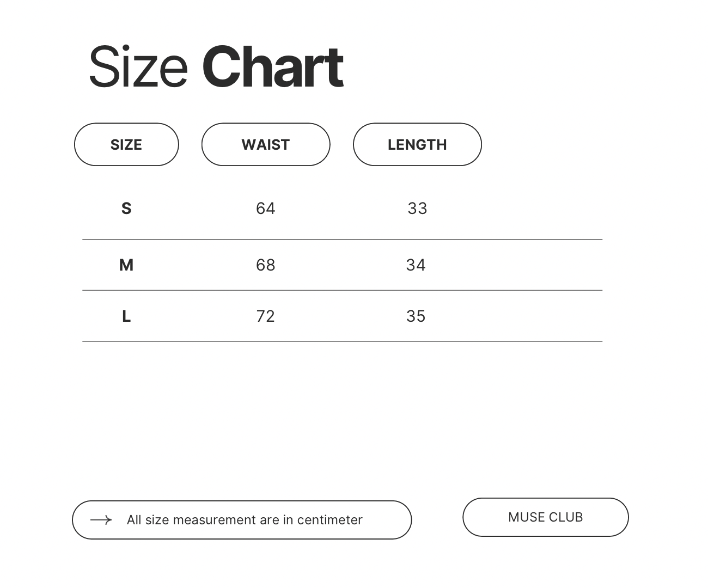Select the M size row label
The image size is (708, 588).
[x=126, y=265]
